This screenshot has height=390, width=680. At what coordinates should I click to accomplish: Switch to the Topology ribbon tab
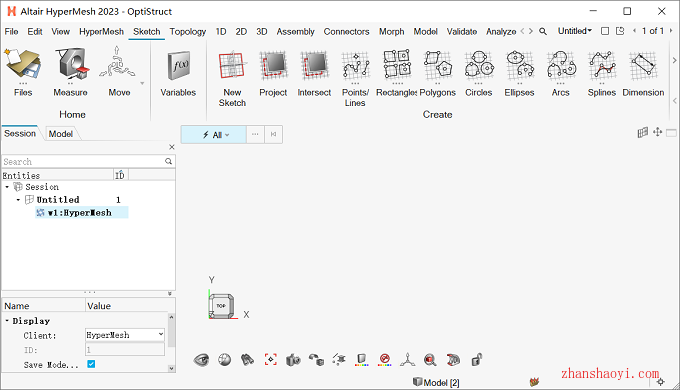pos(188,32)
